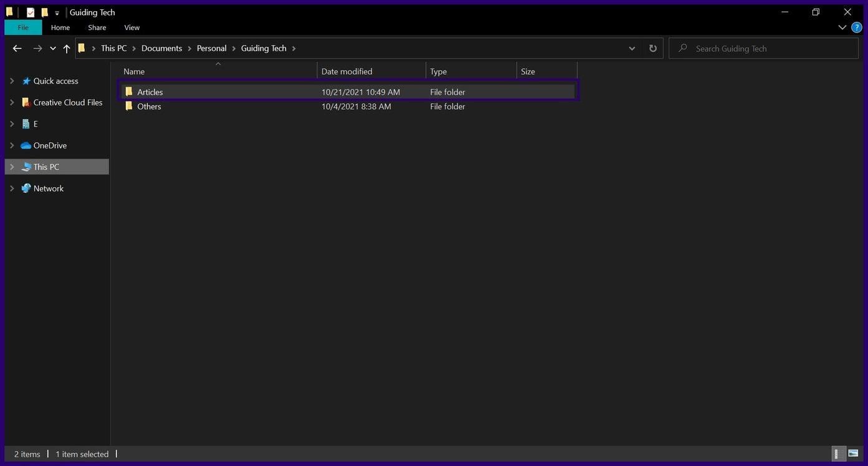Click the folder system icon at title bar's left end
868x466 pixels.
tap(9, 12)
